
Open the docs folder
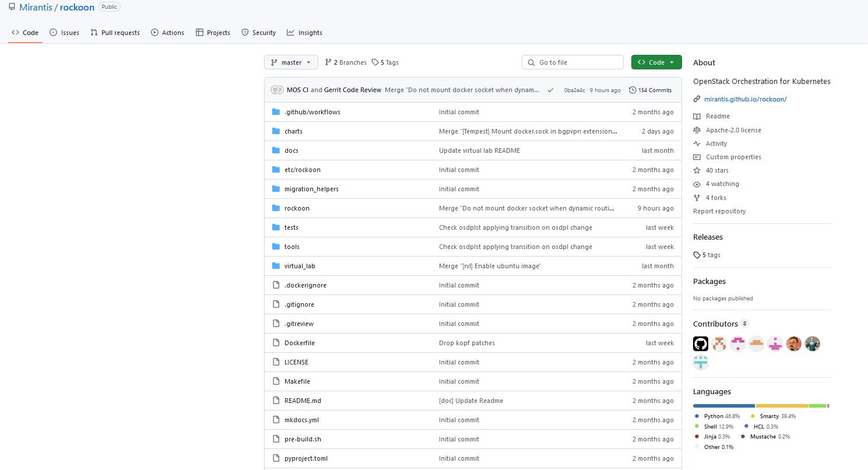[x=291, y=150]
